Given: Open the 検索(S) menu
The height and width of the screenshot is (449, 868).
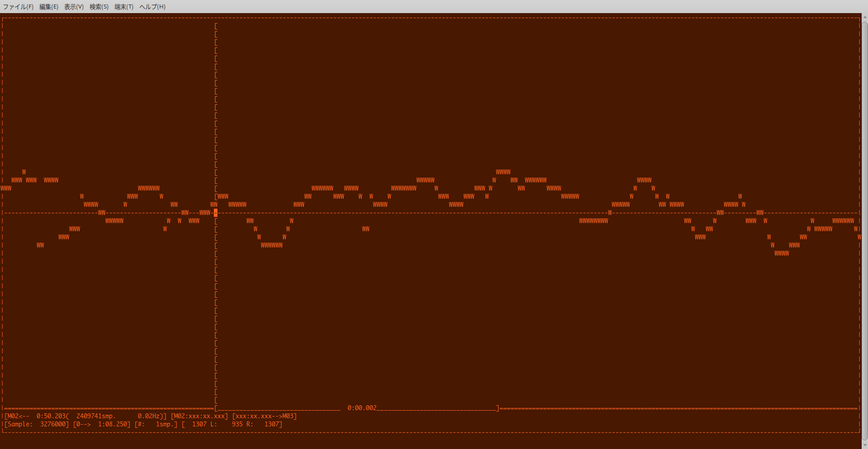Looking at the screenshot, I should pyautogui.click(x=99, y=7).
